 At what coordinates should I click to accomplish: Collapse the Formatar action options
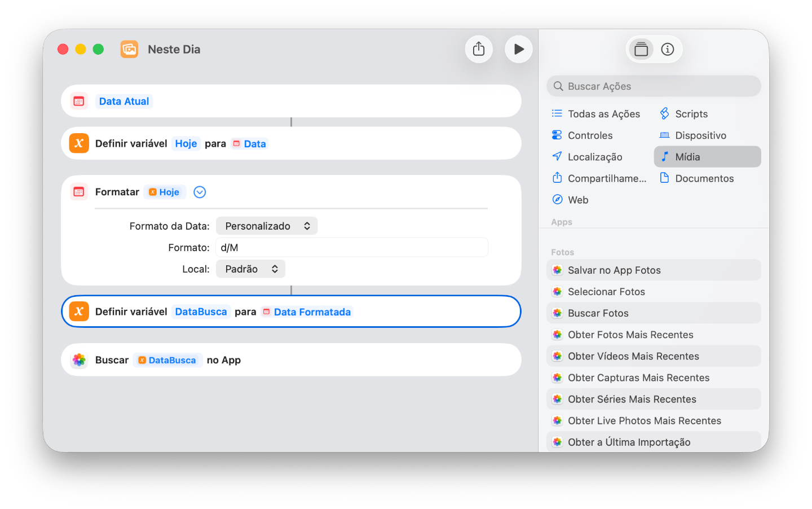point(200,192)
